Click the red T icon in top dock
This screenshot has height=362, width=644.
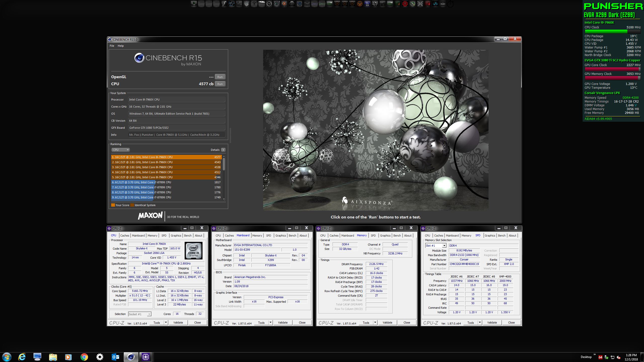(x=405, y=4)
